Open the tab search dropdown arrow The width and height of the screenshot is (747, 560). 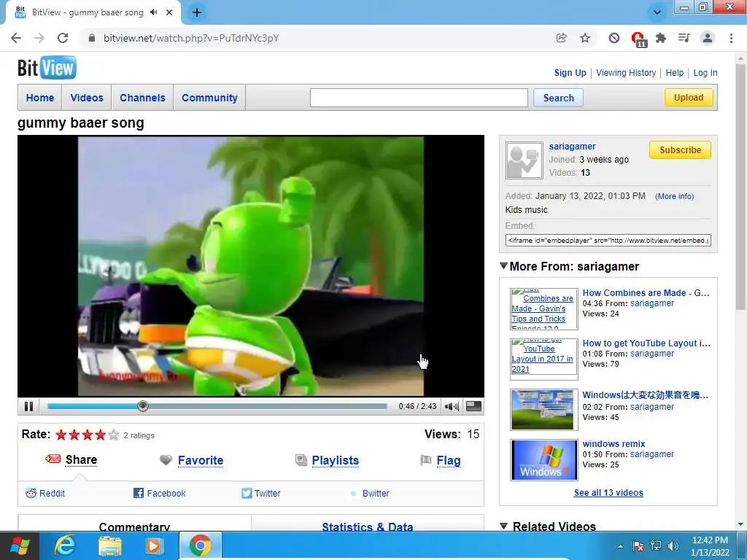click(x=657, y=12)
